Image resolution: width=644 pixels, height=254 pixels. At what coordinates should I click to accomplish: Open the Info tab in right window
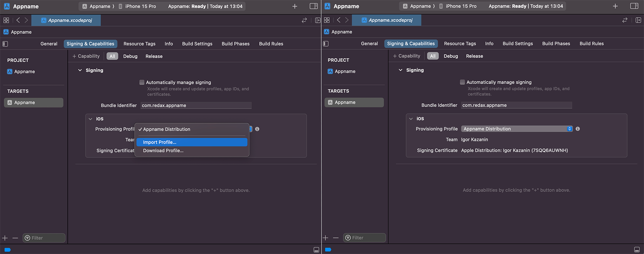489,43
